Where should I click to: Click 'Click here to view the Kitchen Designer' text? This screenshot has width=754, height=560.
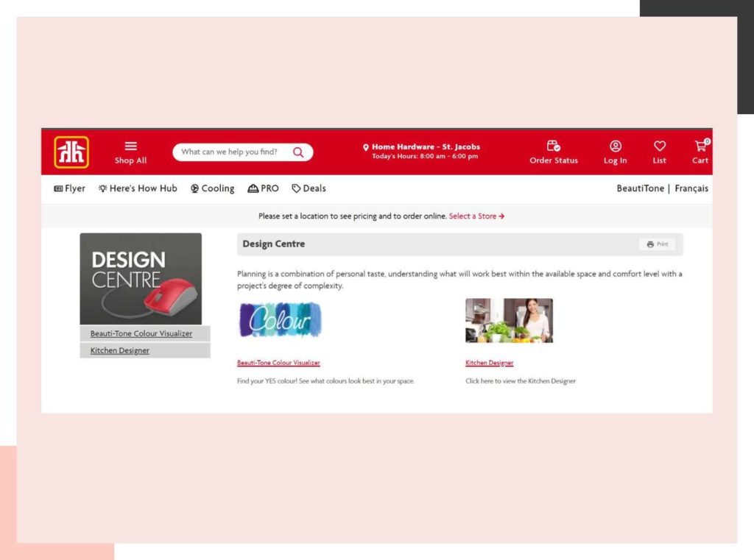(x=521, y=381)
